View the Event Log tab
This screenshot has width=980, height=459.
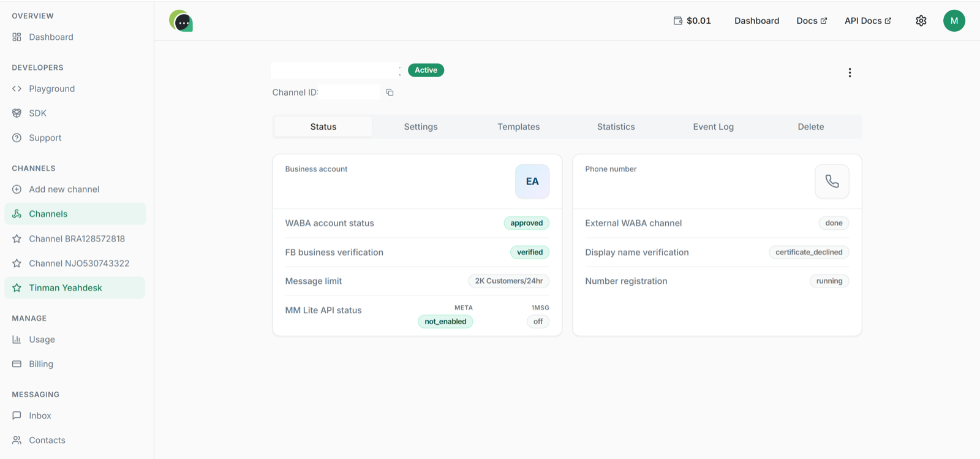click(x=714, y=127)
